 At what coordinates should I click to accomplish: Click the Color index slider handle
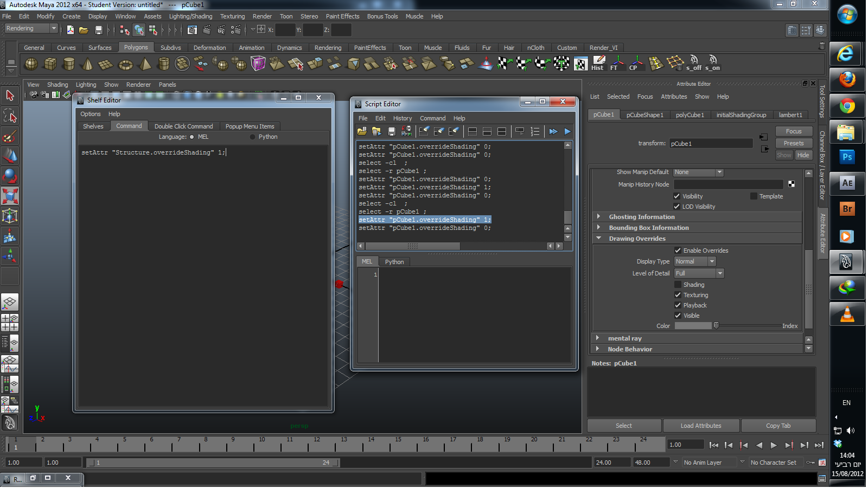pyautogui.click(x=716, y=326)
